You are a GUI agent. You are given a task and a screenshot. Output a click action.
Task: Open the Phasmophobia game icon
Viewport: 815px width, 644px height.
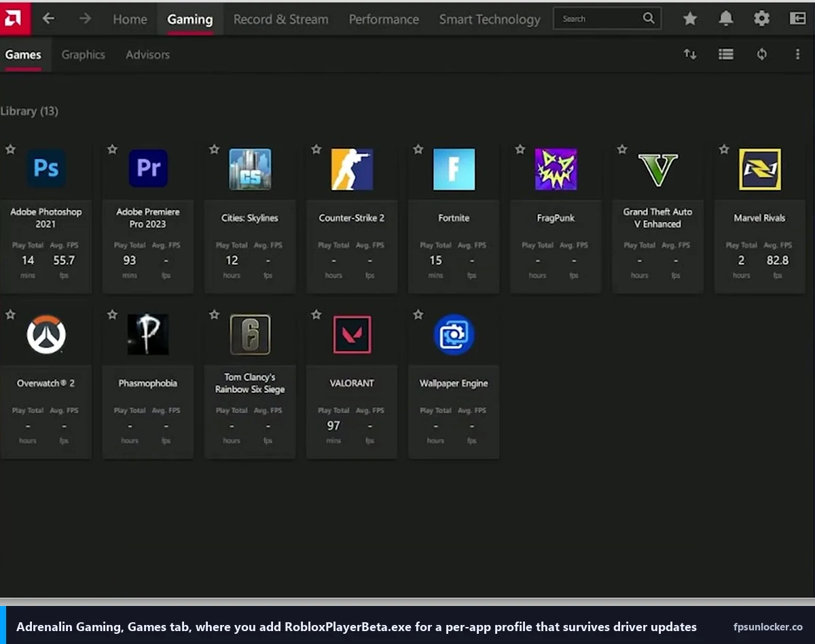[148, 334]
